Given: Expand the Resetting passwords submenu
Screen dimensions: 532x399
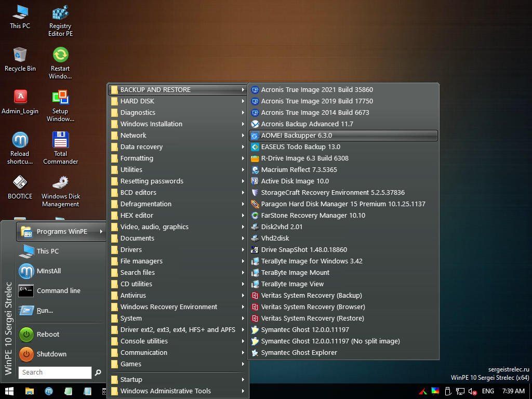Looking at the screenshot, I should (178, 181).
